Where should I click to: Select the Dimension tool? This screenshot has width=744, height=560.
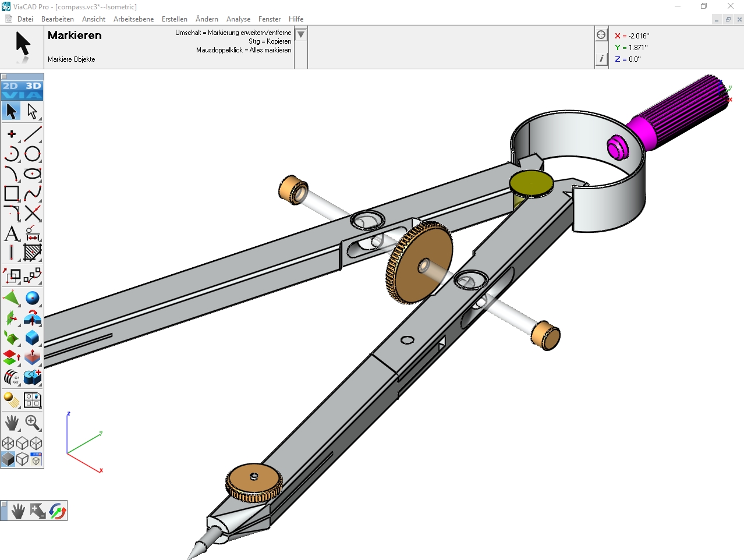pyautogui.click(x=33, y=235)
